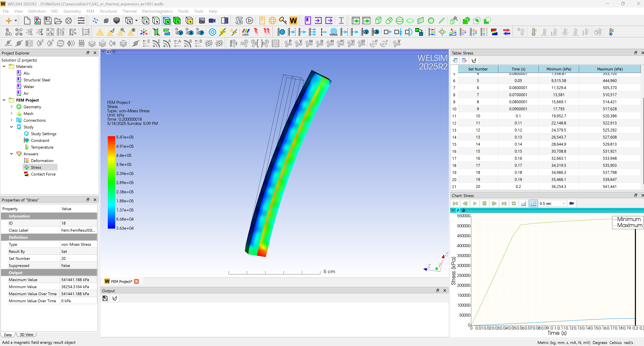Screen dimensions: 644x346
Task: Expand the Geometry tree item
Action: [x=11, y=107]
